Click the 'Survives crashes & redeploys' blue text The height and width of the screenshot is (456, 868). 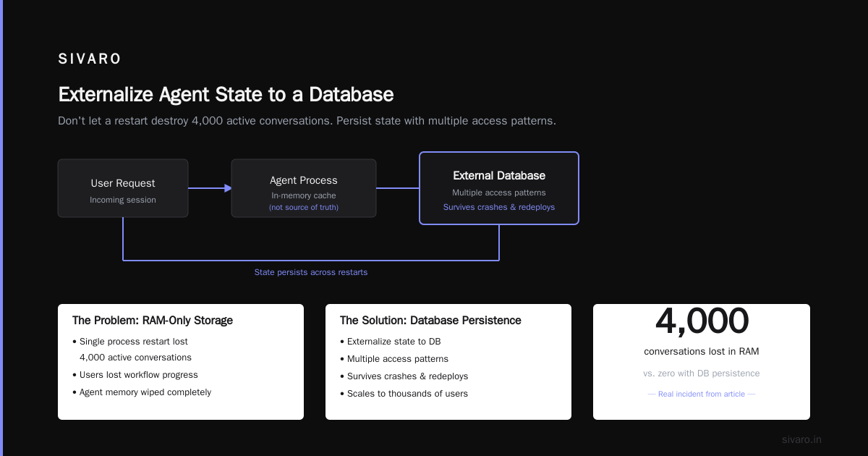499,207
